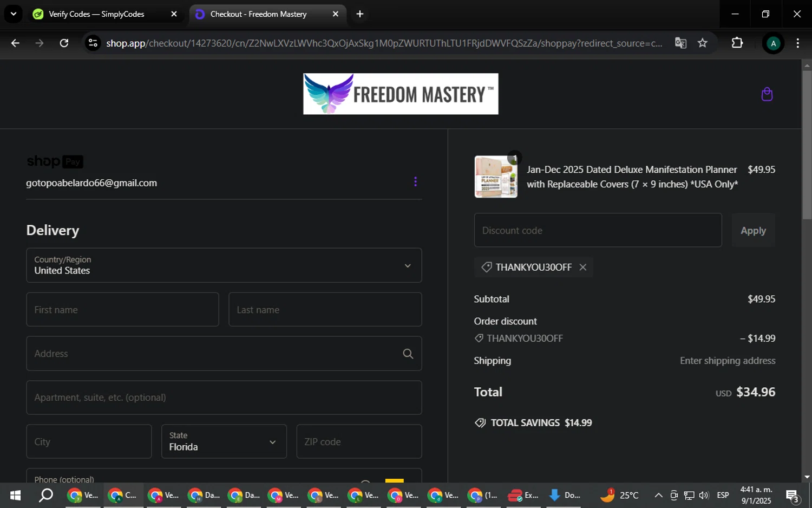This screenshot has height=508, width=812.
Task: Open the weather widget showing 25°C
Action: pyautogui.click(x=619, y=495)
